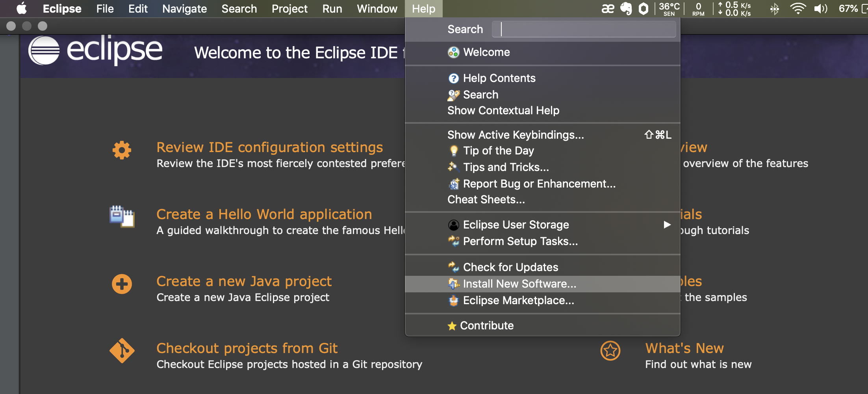This screenshot has height=394, width=868.
Task: Click the Tip of the Day lightbulb icon
Action: click(454, 151)
